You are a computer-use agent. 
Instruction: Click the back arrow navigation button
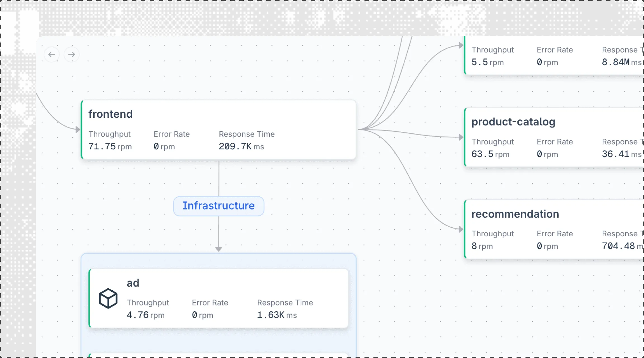[x=52, y=54]
